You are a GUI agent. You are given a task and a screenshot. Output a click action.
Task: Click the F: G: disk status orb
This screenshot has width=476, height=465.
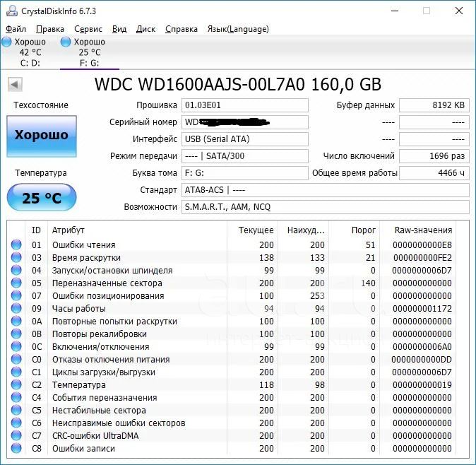66,42
